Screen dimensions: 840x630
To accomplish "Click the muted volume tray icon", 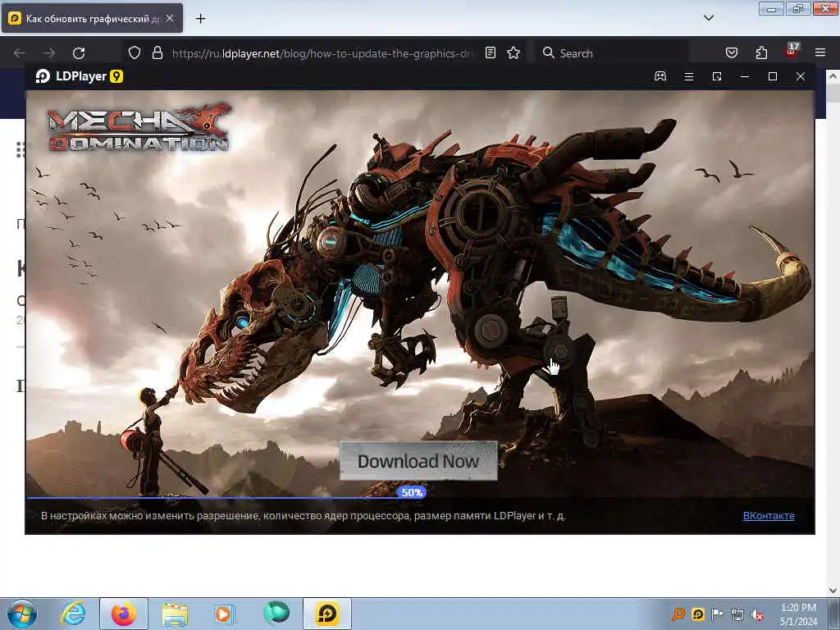I will click(x=757, y=615).
